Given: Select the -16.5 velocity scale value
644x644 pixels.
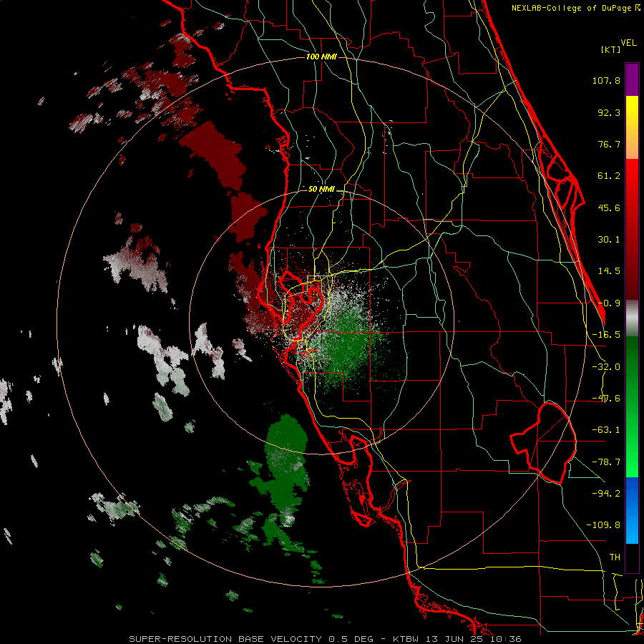Looking at the screenshot, I should click(606, 335).
